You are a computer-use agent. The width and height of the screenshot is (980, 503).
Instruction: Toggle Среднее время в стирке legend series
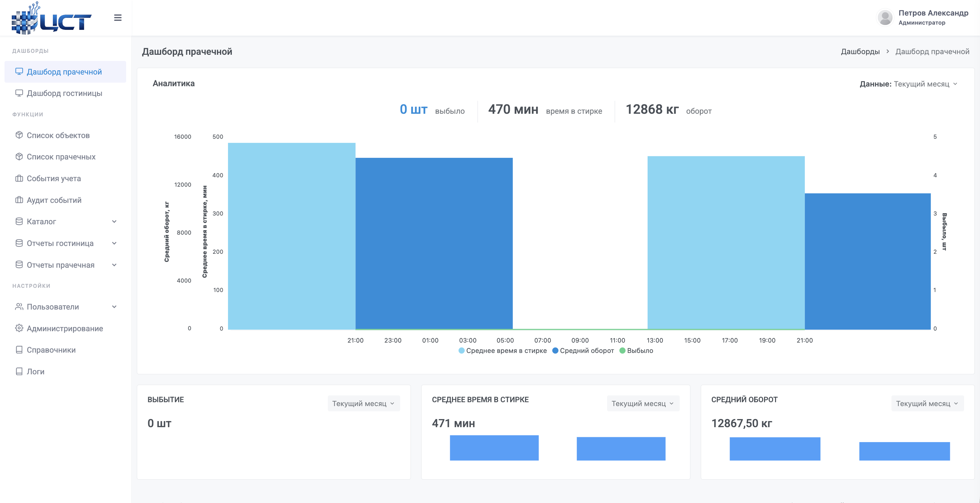[503, 351]
